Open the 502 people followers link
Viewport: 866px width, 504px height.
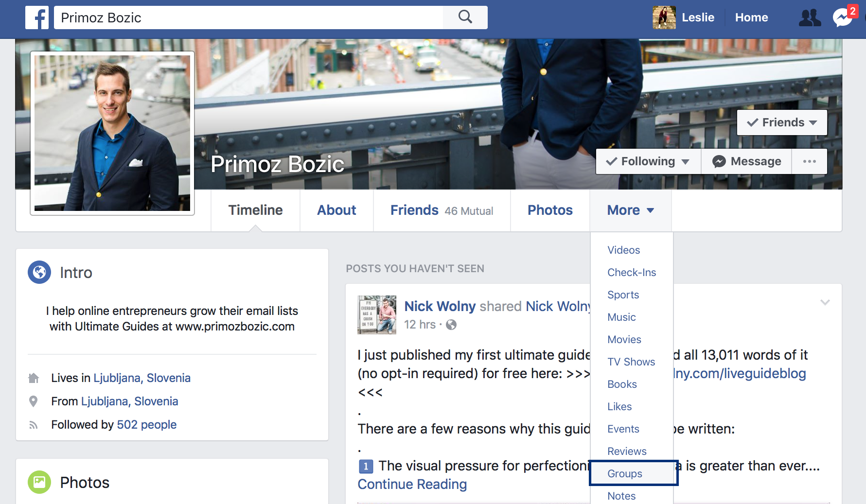tap(146, 425)
